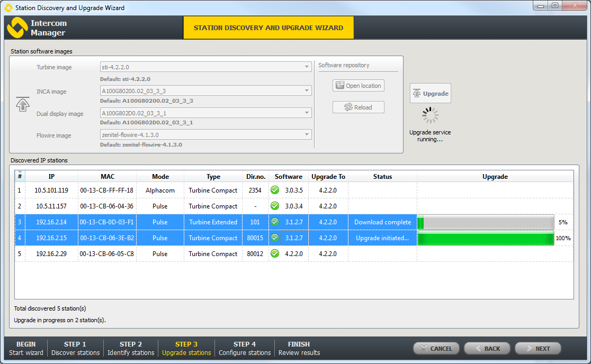This screenshot has height=364, width=591.
Task: Click green check icon in 192.16.2.29 row
Action: [x=275, y=254]
